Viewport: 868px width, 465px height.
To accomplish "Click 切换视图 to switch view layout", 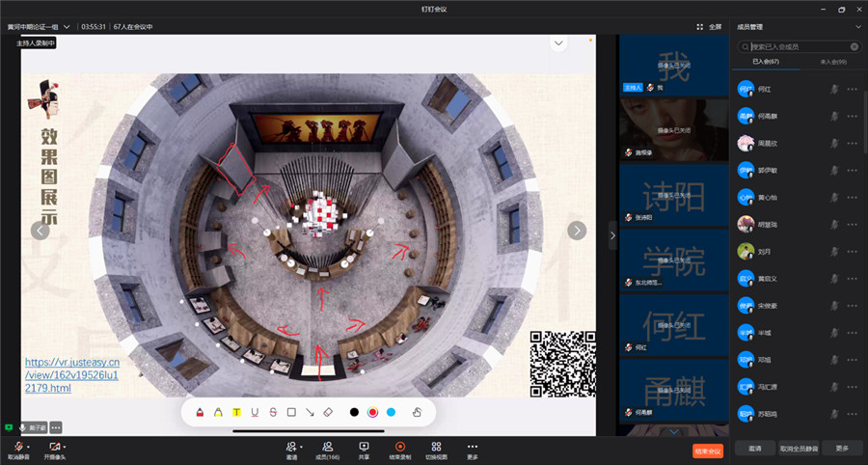I will pos(436,451).
